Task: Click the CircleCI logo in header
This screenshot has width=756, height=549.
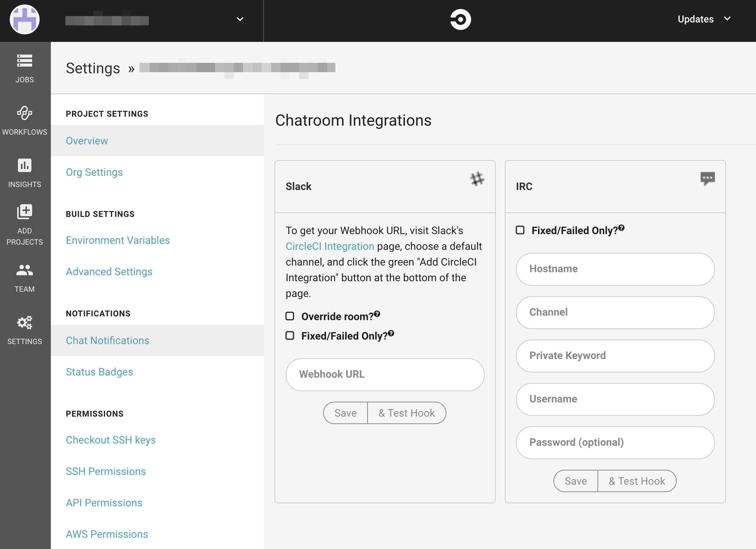Action: pos(460,19)
